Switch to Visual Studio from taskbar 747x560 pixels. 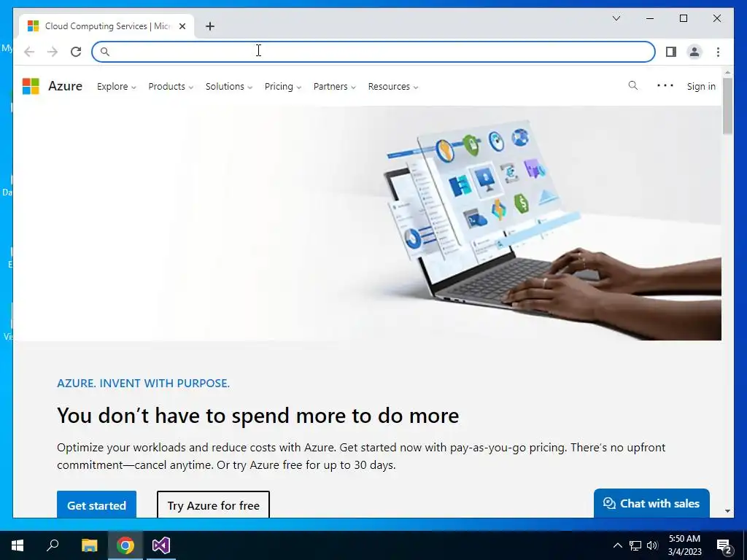click(161, 545)
